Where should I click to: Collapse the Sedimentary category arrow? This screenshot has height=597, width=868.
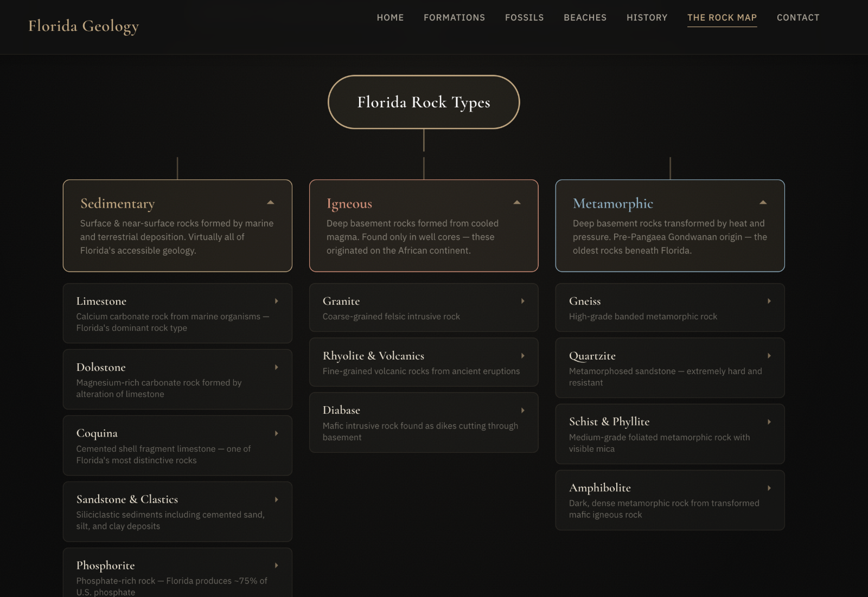271,203
